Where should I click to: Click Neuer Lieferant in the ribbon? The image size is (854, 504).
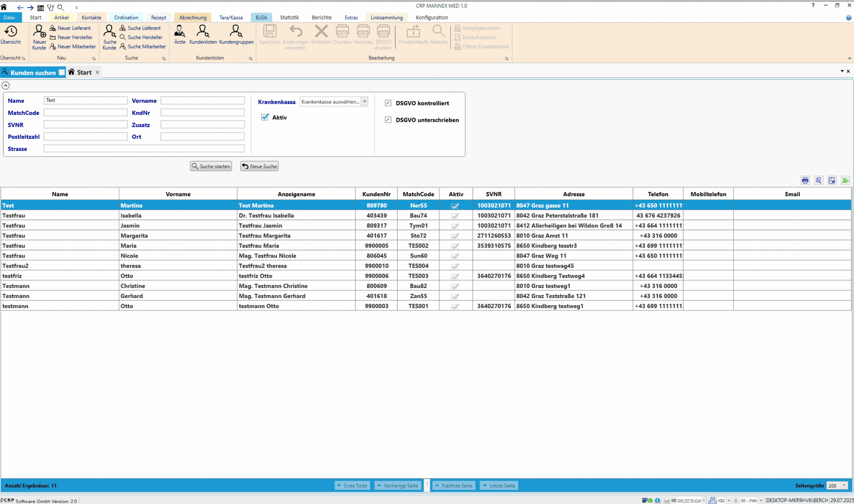[x=70, y=28]
